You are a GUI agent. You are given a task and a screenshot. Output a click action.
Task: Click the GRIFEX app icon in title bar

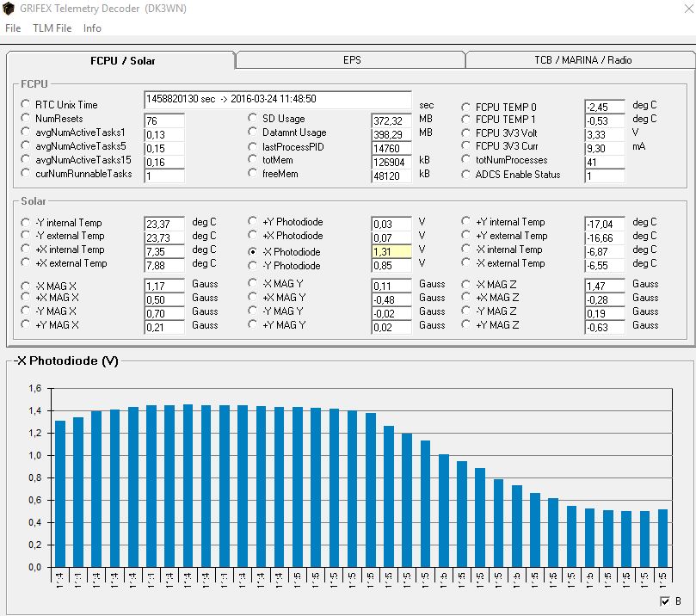tap(8, 8)
